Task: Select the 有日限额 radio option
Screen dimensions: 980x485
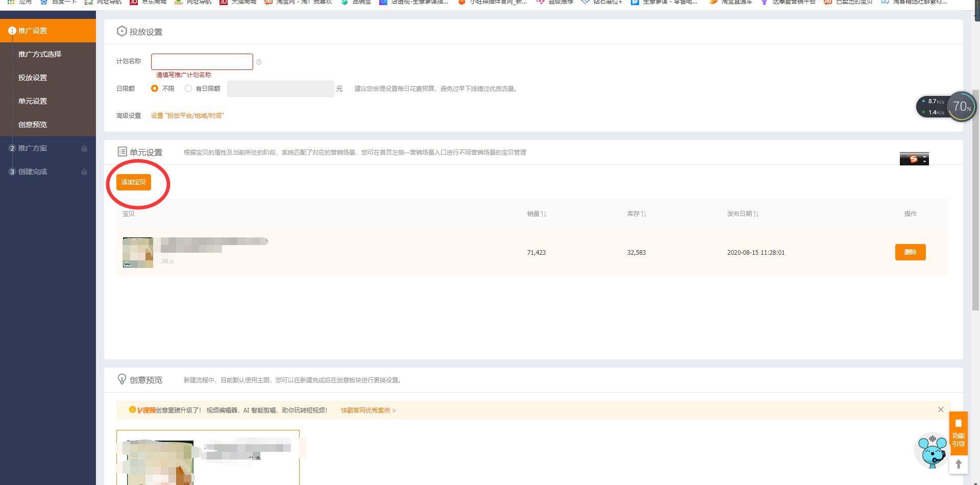Action: click(x=188, y=88)
